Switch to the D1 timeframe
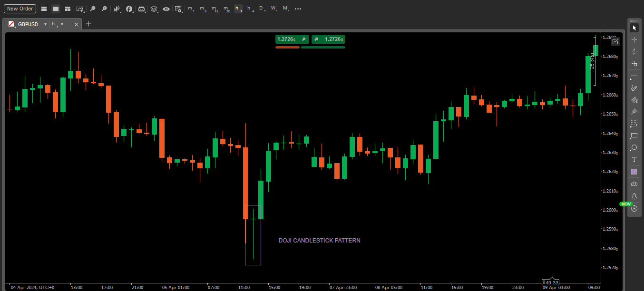Image resolution: width=644 pixels, height=291 pixels. (x=262, y=9)
